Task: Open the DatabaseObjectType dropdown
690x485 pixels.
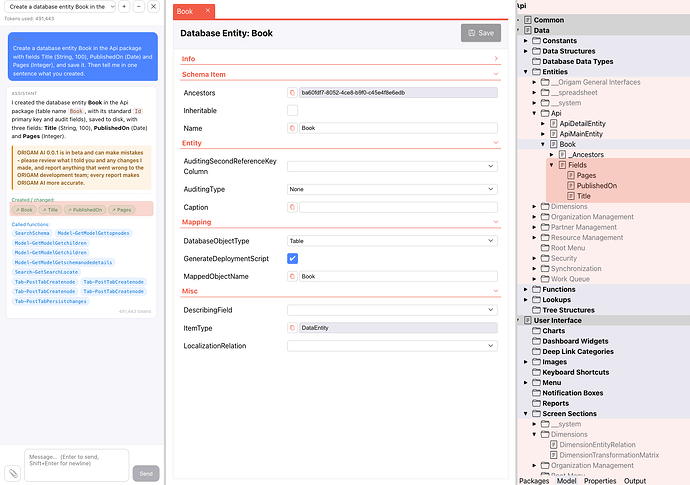Action: pos(392,241)
